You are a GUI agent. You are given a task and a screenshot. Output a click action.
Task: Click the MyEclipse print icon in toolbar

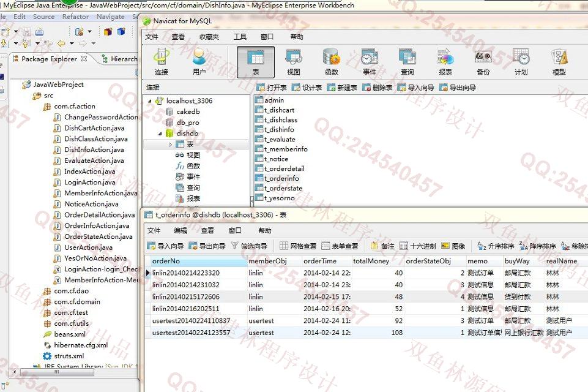pos(39,32)
